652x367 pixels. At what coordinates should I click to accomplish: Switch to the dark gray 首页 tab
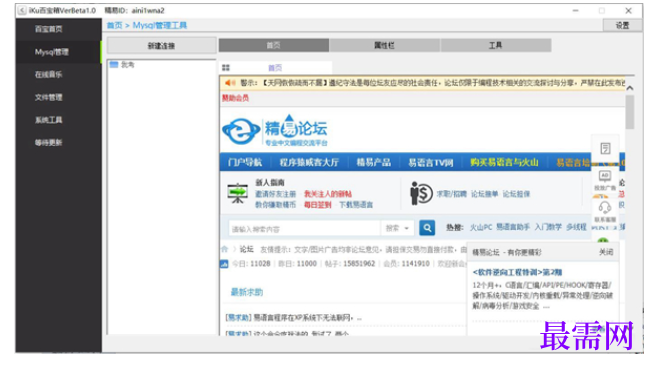274,45
